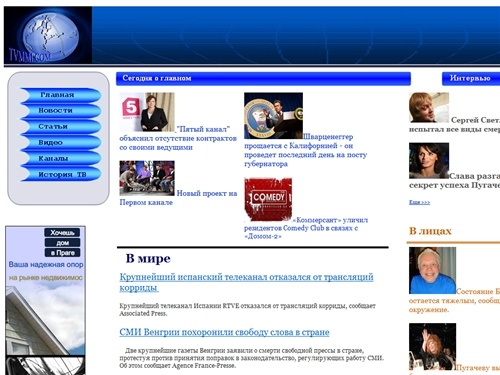The height and width of the screenshot is (375, 500).
Task: Click the Ваша надежная опора ad text
Action: coord(46,265)
